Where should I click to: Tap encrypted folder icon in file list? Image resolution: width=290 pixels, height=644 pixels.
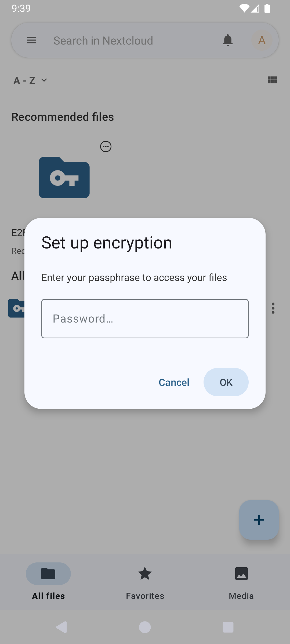click(x=16, y=308)
